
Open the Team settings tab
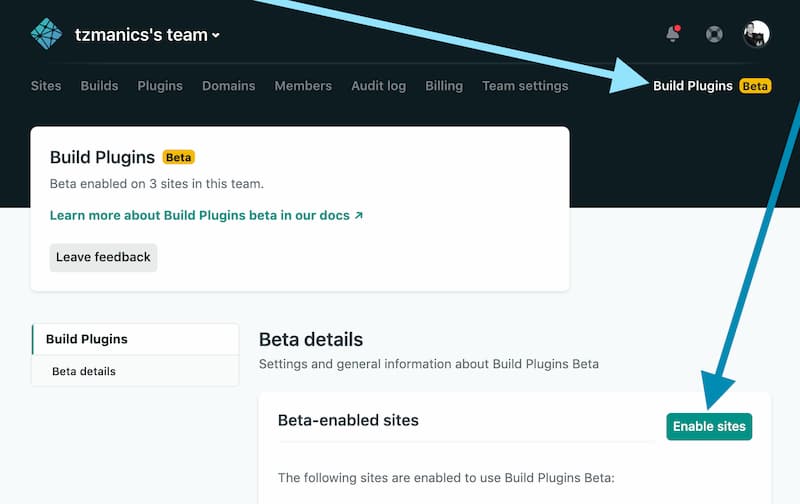tap(525, 86)
